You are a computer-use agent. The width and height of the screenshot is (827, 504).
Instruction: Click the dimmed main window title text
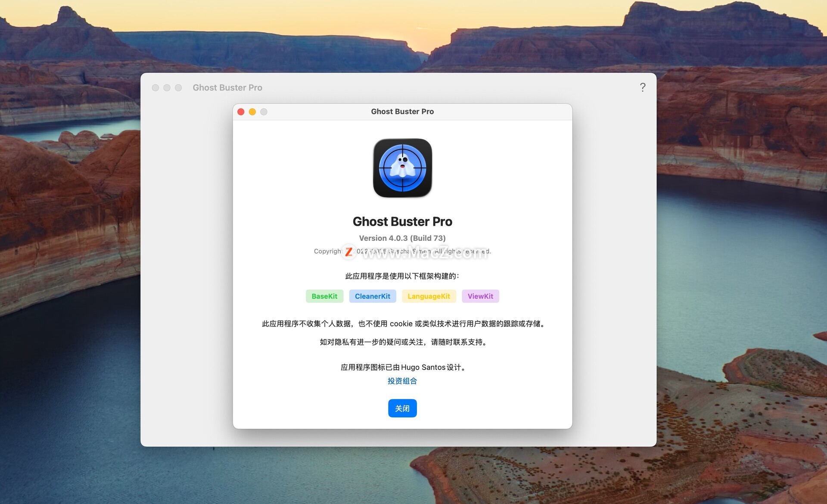point(227,88)
